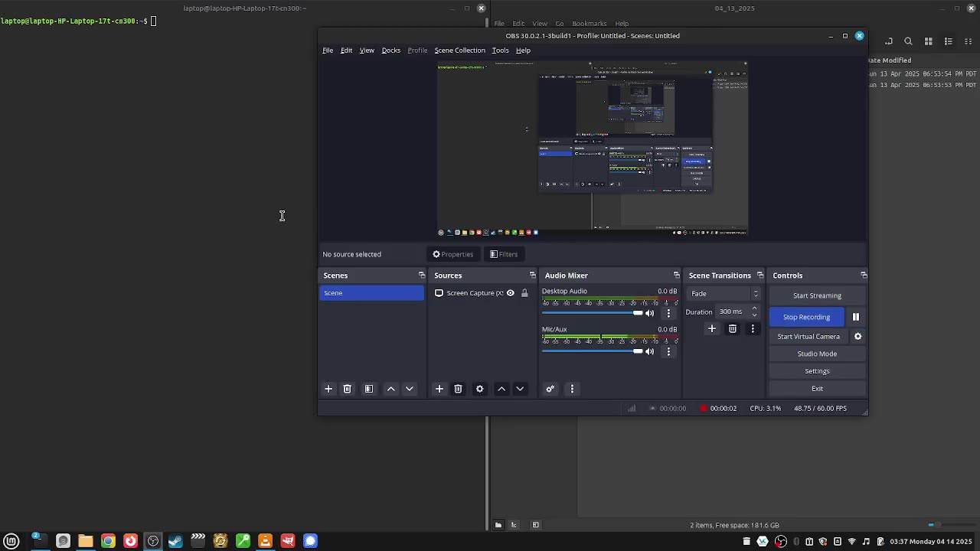Open the Linux Mint start menu

click(x=11, y=541)
